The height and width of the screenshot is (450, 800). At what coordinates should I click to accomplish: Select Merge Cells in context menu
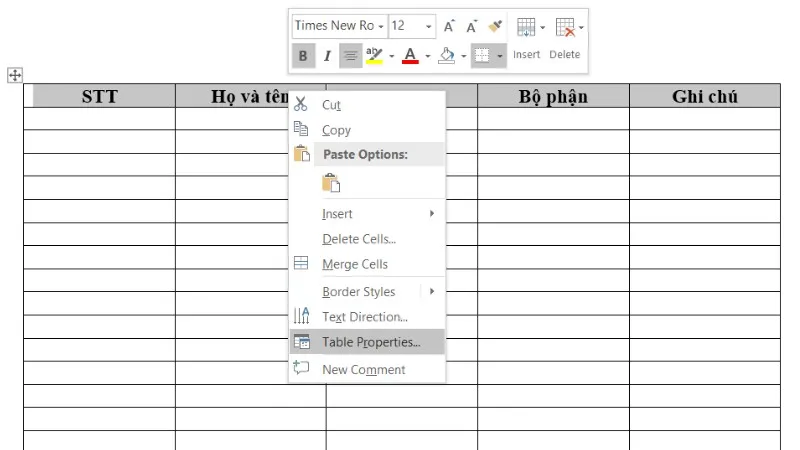(x=355, y=264)
